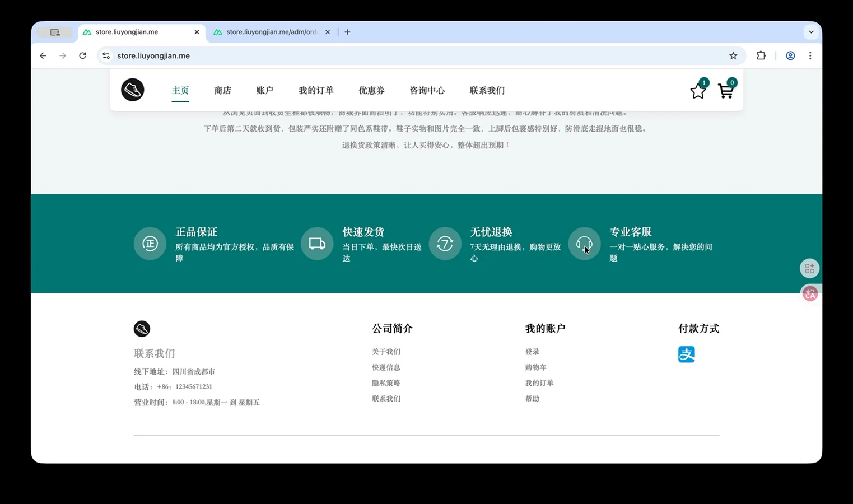
Task: Click the footer shoe logo
Action: [x=142, y=329]
